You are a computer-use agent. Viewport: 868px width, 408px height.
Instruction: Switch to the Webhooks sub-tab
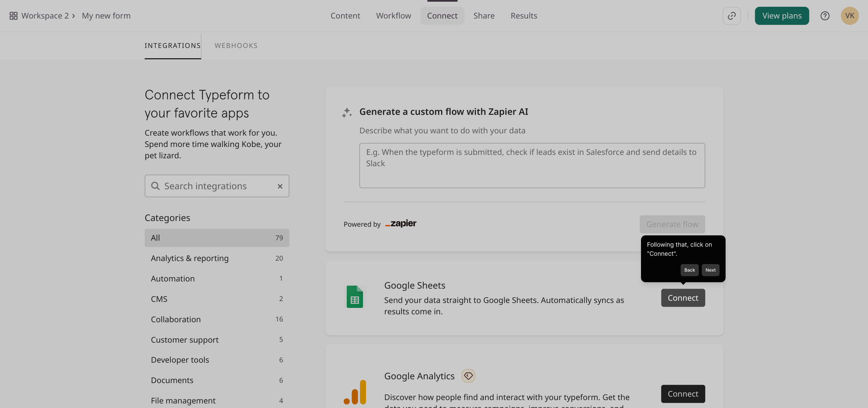pyautogui.click(x=236, y=46)
